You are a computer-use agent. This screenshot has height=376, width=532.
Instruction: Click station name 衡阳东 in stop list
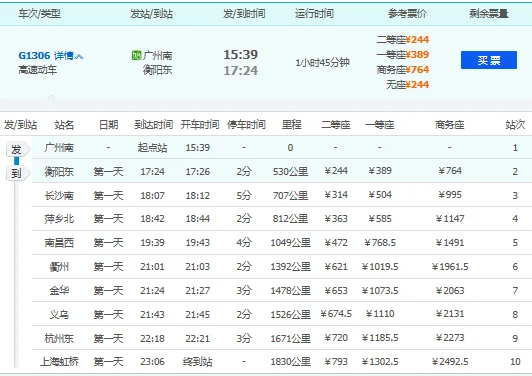(x=59, y=172)
